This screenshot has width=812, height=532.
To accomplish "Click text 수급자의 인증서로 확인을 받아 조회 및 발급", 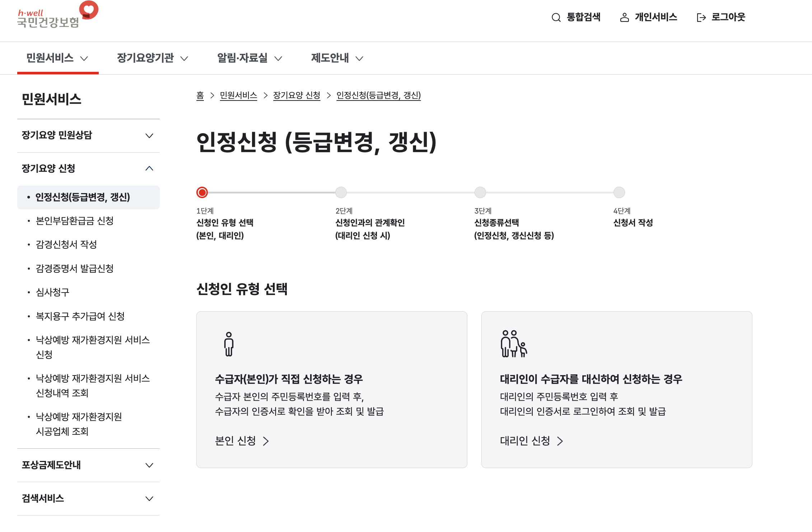I will [299, 411].
